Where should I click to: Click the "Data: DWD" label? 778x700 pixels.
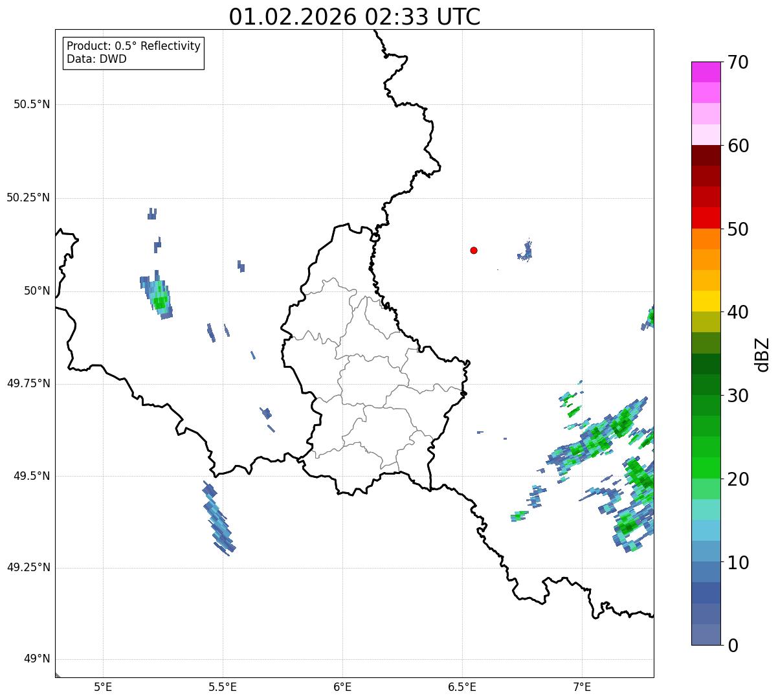coord(96,59)
